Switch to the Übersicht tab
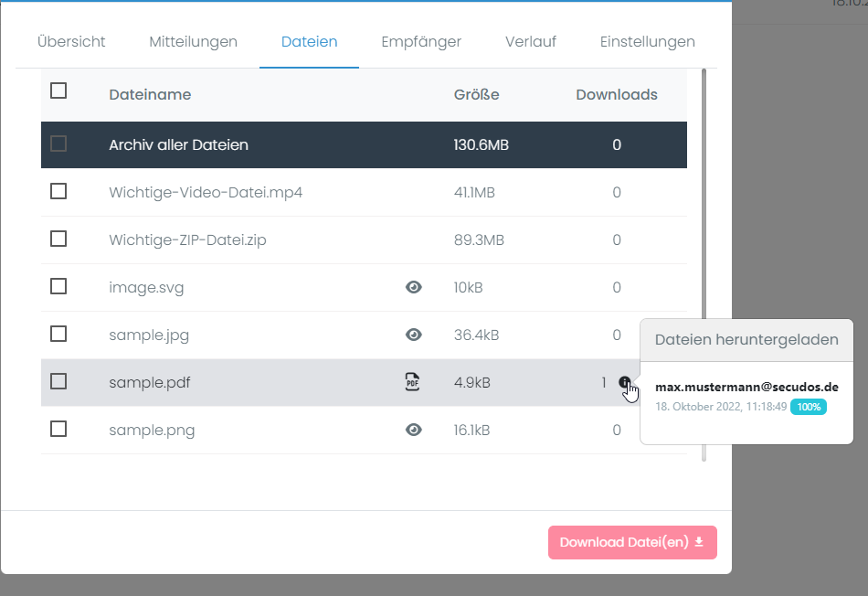This screenshot has width=868, height=596. coord(70,41)
